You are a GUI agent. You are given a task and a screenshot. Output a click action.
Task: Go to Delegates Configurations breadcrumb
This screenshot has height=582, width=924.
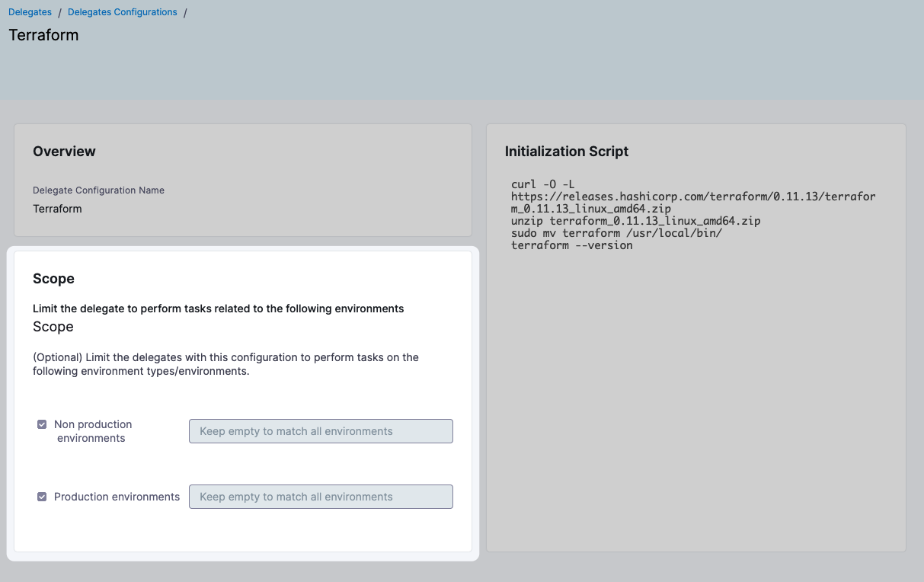click(x=123, y=12)
